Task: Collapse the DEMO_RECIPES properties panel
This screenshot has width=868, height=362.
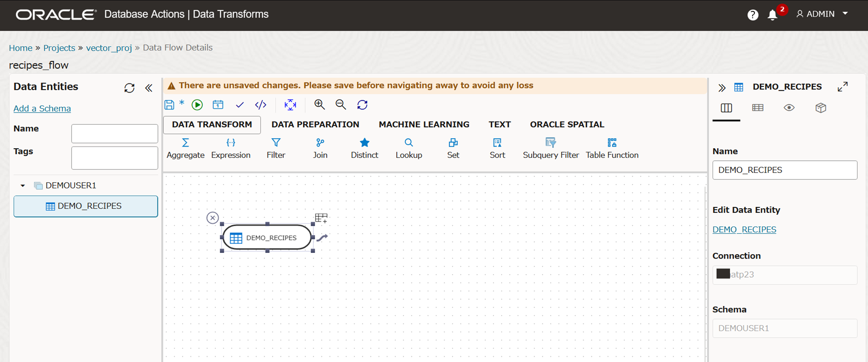Action: 722,87
